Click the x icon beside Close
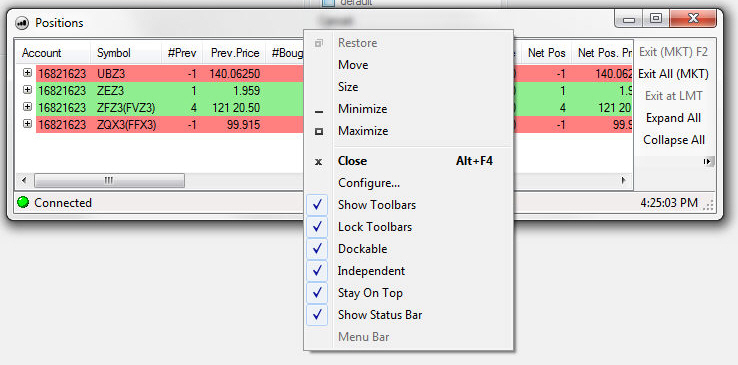The height and width of the screenshot is (365, 738). coord(319,162)
